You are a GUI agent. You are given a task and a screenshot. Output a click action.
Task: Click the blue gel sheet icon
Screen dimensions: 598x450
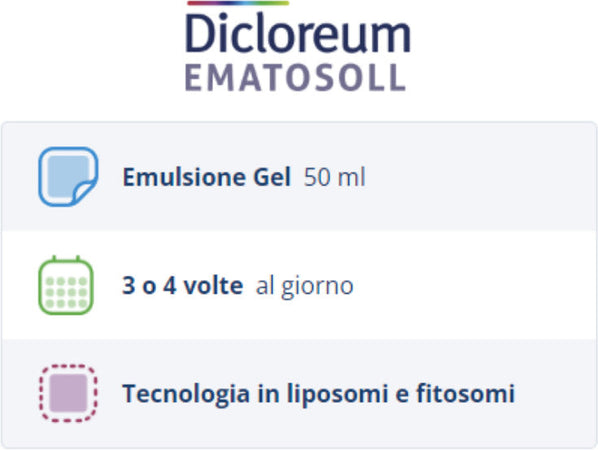(68, 177)
